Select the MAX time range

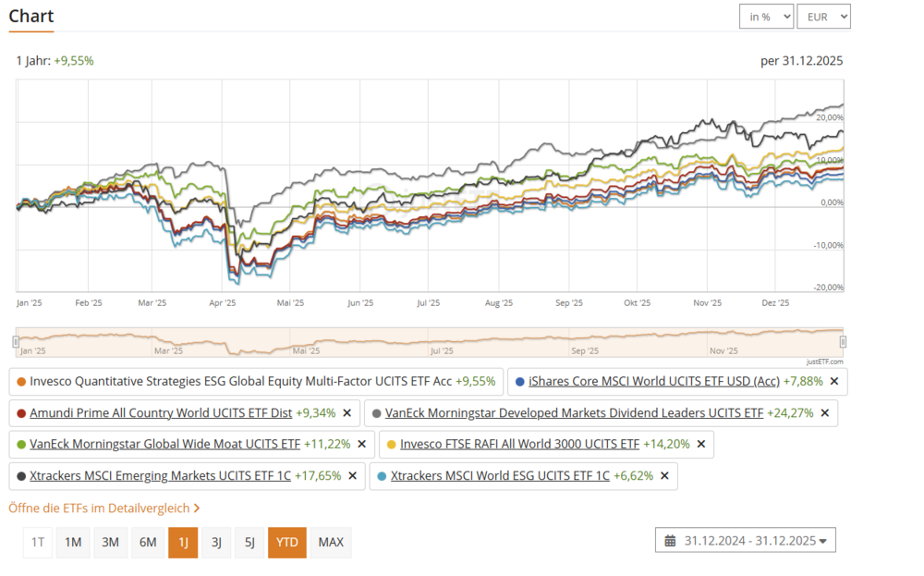pos(331,543)
